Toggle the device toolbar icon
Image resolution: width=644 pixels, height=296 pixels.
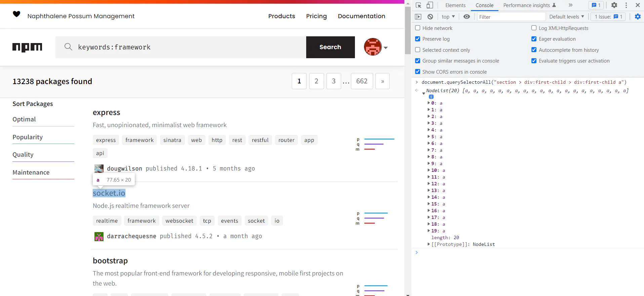point(430,5)
